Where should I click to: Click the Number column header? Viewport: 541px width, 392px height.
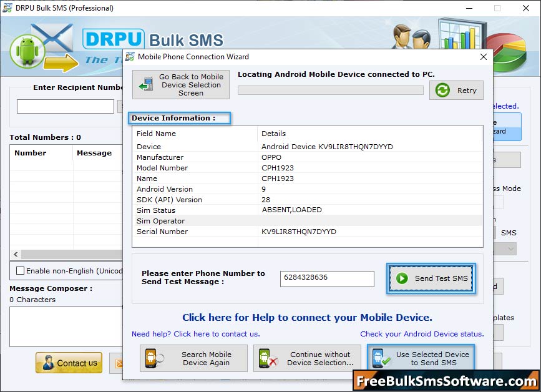[x=41, y=153]
